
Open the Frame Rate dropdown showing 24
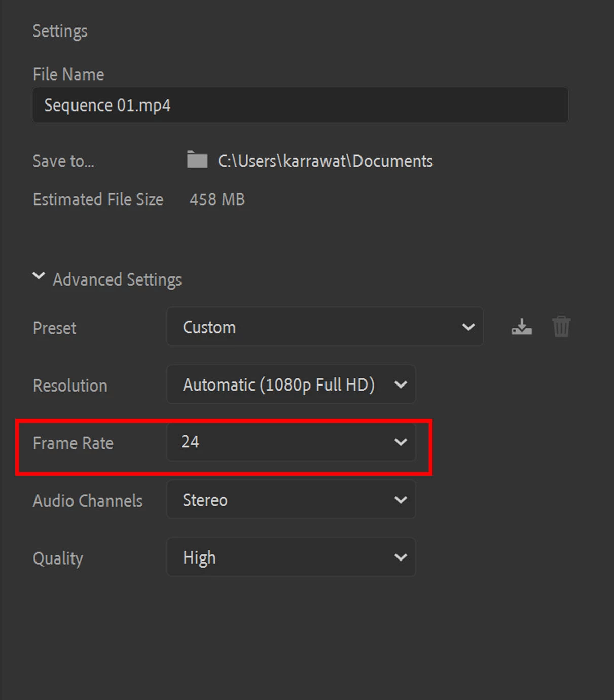291,442
